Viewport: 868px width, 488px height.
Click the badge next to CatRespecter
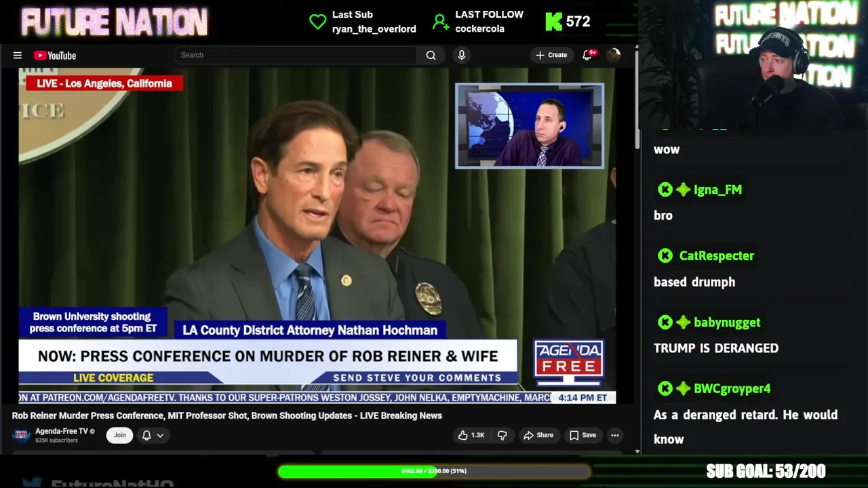click(665, 256)
